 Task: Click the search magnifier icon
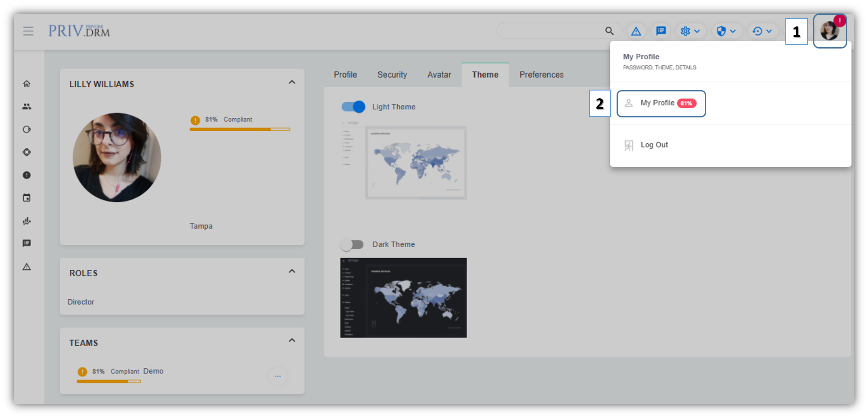click(609, 31)
